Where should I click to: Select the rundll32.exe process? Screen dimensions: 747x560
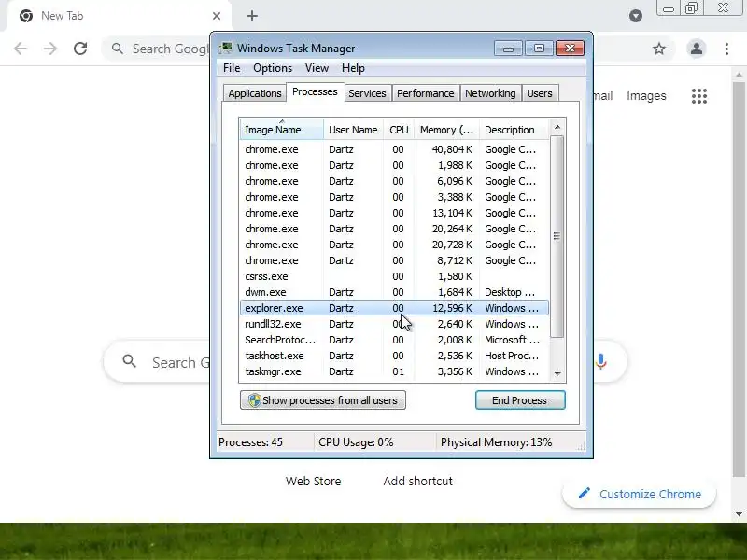coord(394,324)
